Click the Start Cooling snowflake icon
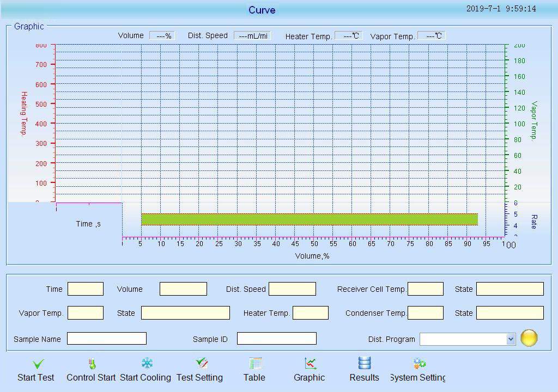 coord(147,363)
